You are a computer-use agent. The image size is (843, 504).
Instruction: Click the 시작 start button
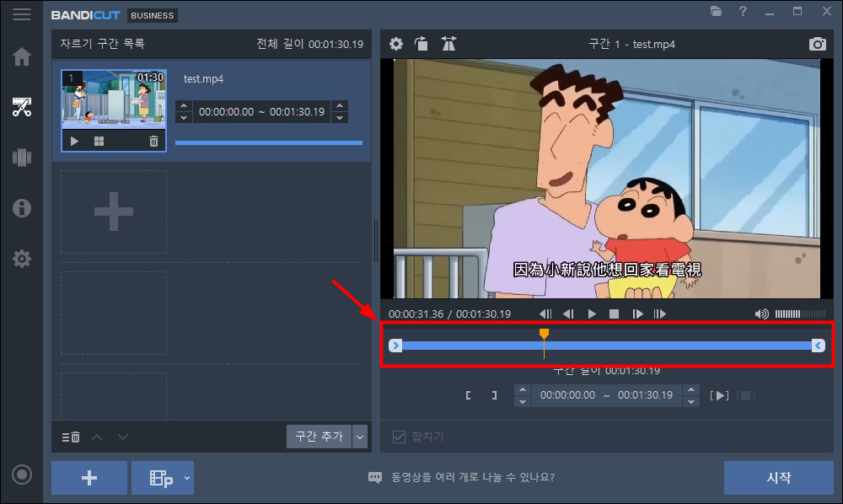point(778,478)
